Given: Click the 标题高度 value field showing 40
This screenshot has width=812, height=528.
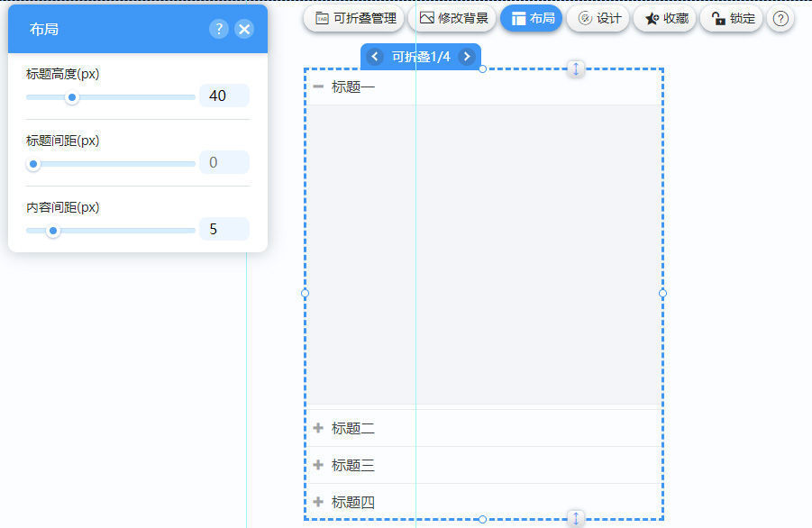Looking at the screenshot, I should [x=224, y=96].
